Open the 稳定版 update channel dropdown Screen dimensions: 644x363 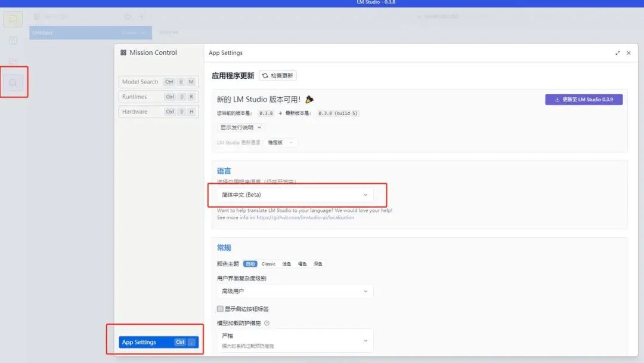coord(280,143)
